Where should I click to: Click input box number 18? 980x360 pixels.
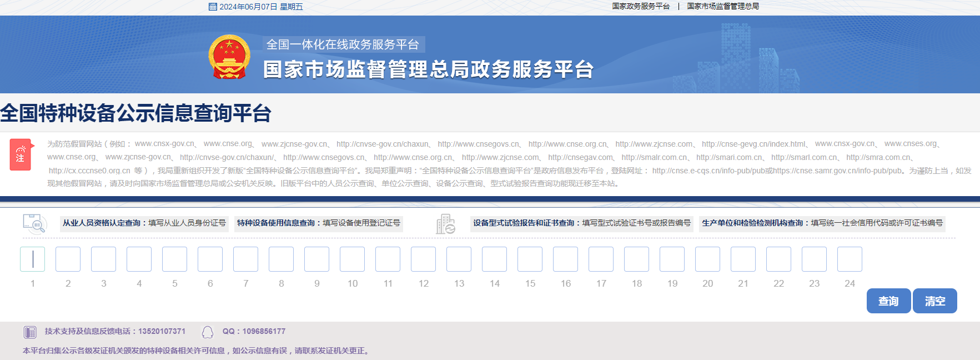pos(636,259)
